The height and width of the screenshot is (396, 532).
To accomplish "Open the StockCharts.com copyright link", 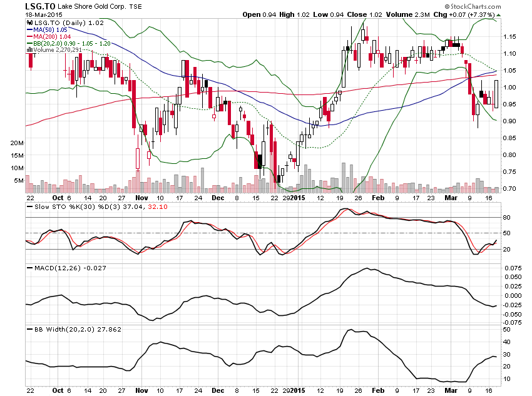I will pyautogui.click(x=473, y=6).
